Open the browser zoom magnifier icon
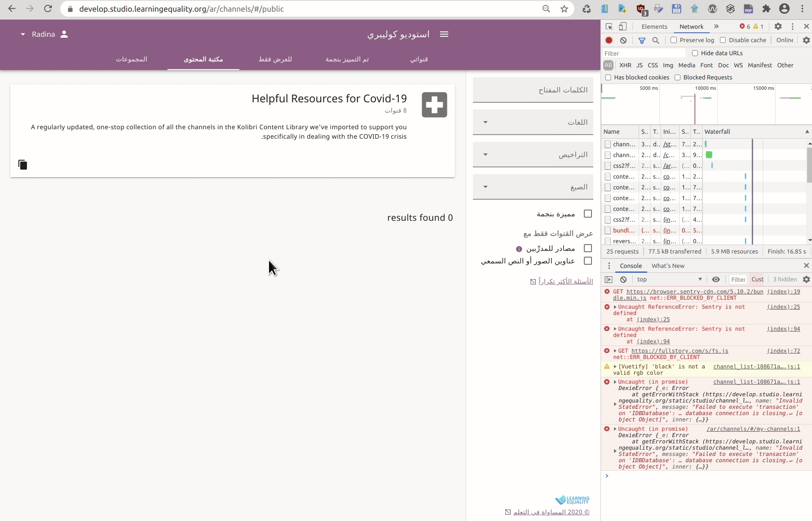 click(x=546, y=9)
